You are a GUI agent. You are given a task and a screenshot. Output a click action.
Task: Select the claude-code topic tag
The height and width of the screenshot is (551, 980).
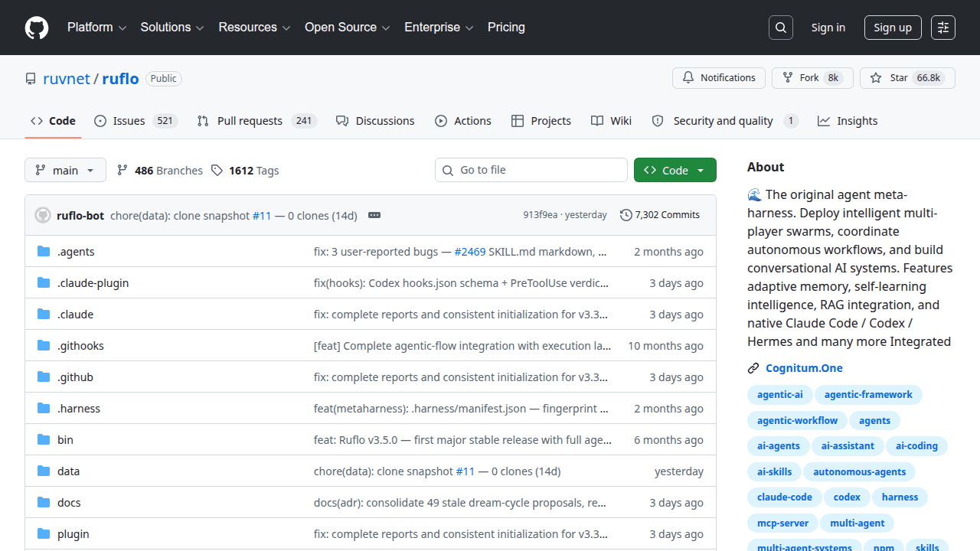784,497
